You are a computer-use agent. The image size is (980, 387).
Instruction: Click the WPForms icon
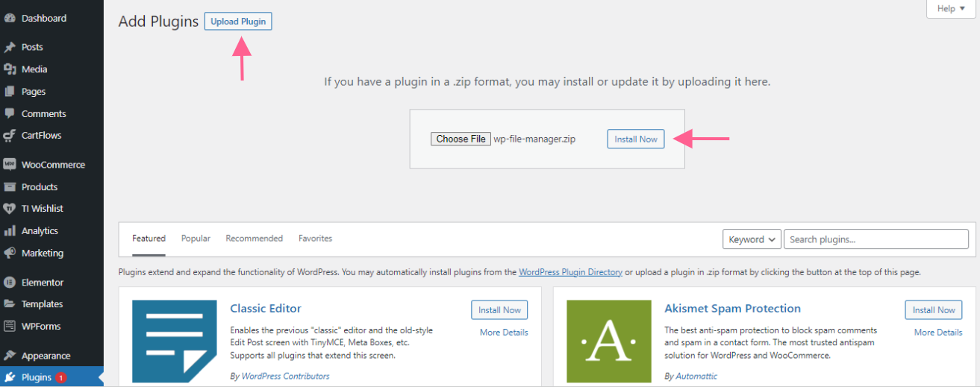pos(10,327)
